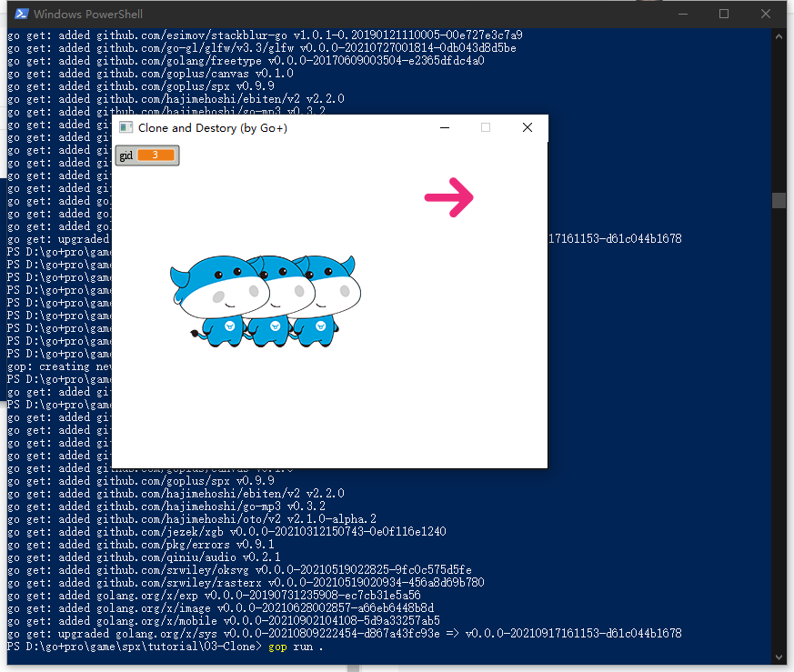Close the Clone and Destory game window
The image size is (794, 672).
click(x=528, y=127)
